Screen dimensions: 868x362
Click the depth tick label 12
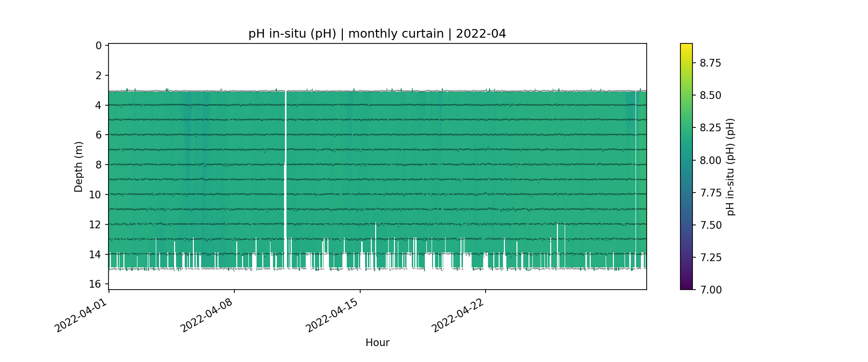tap(95, 224)
